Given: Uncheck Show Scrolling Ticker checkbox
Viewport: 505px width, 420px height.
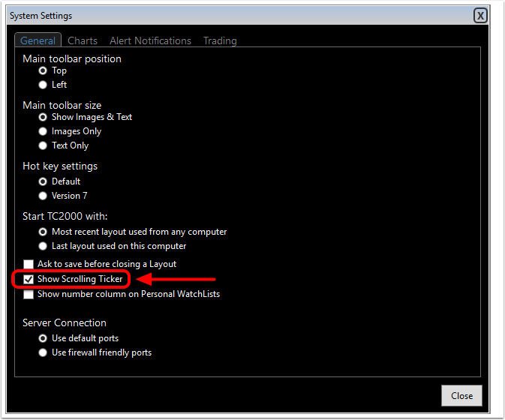Looking at the screenshot, I should (29, 279).
